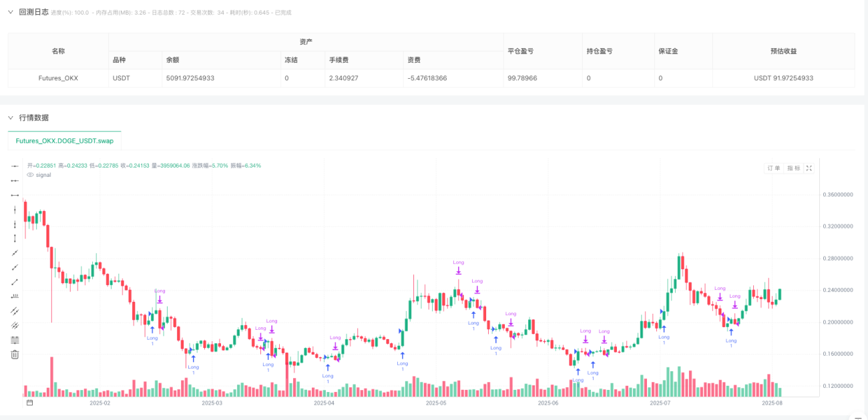Open the calendar date picker icon
The width and height of the screenshot is (868, 420).
[29, 403]
